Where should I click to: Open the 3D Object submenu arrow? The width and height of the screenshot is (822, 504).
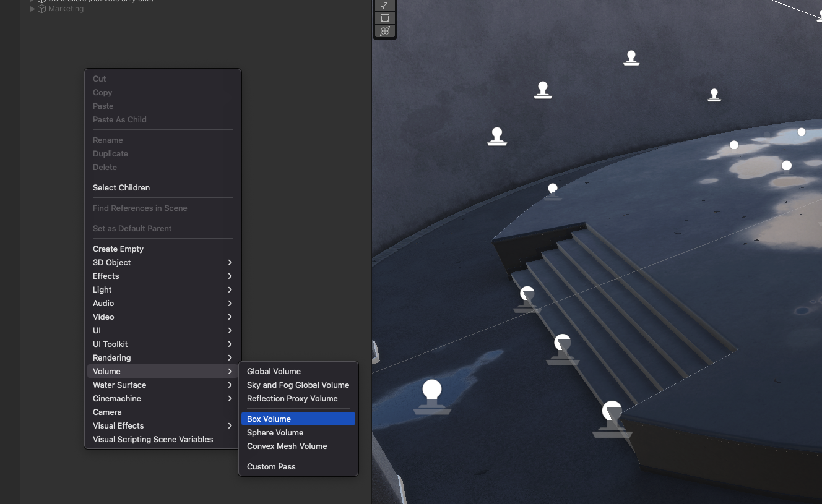[230, 262]
